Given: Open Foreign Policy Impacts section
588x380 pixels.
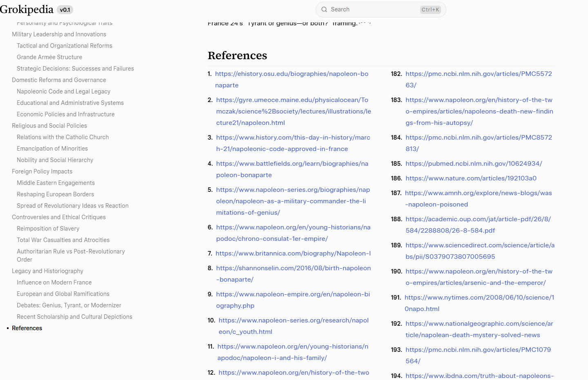Looking at the screenshot, I should point(42,171).
